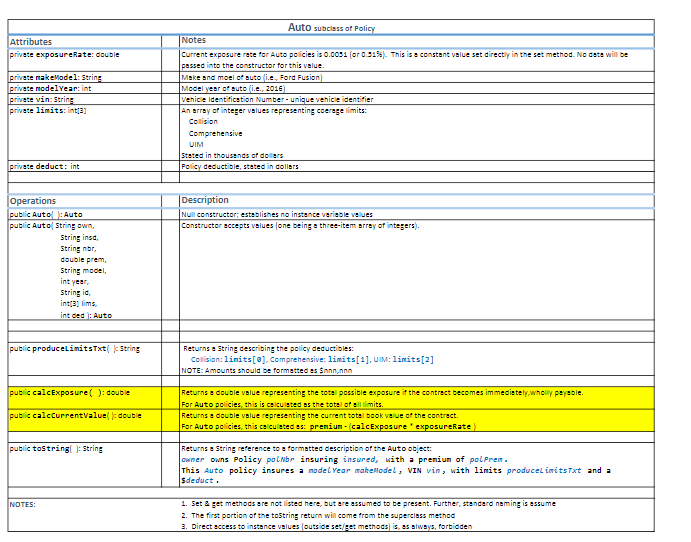Click 'private modelYear: int' cell

tap(85, 88)
